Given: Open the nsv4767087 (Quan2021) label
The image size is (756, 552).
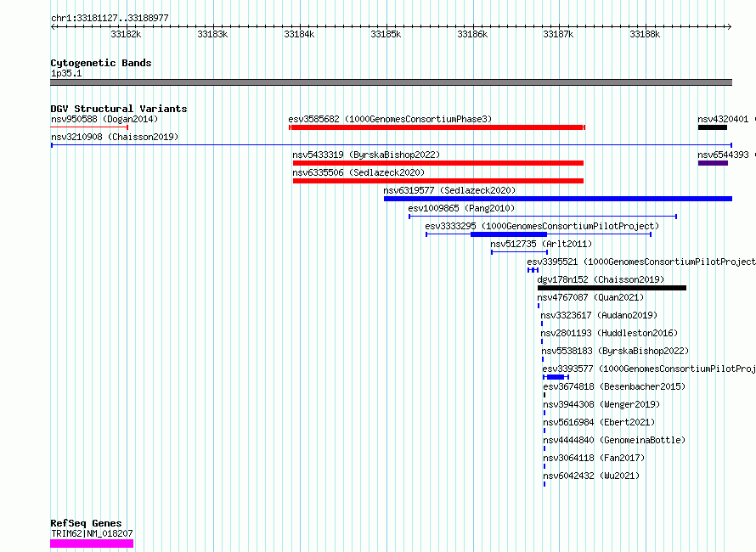Looking at the screenshot, I should pos(590,297).
